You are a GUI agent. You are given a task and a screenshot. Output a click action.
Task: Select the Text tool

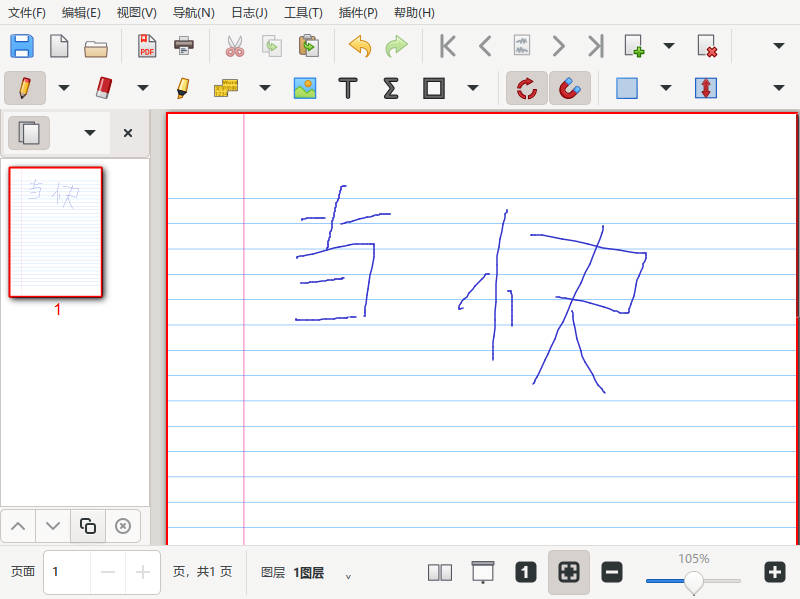[348, 88]
